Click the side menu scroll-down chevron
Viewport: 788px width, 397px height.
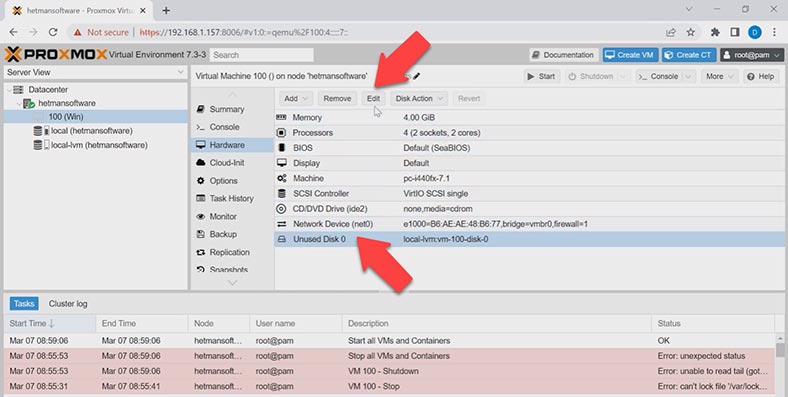(232, 283)
